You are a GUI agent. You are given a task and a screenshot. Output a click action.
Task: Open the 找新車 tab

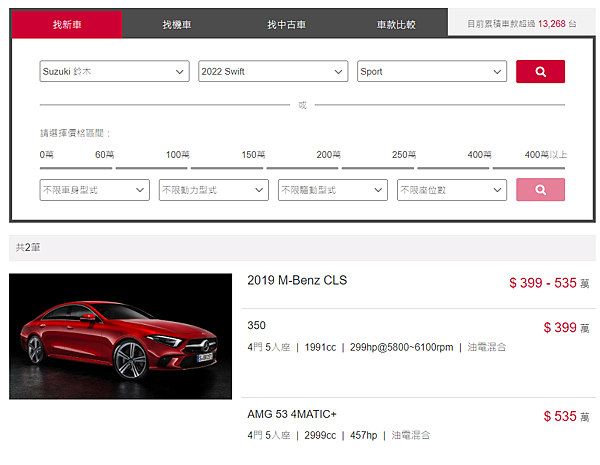click(x=67, y=24)
